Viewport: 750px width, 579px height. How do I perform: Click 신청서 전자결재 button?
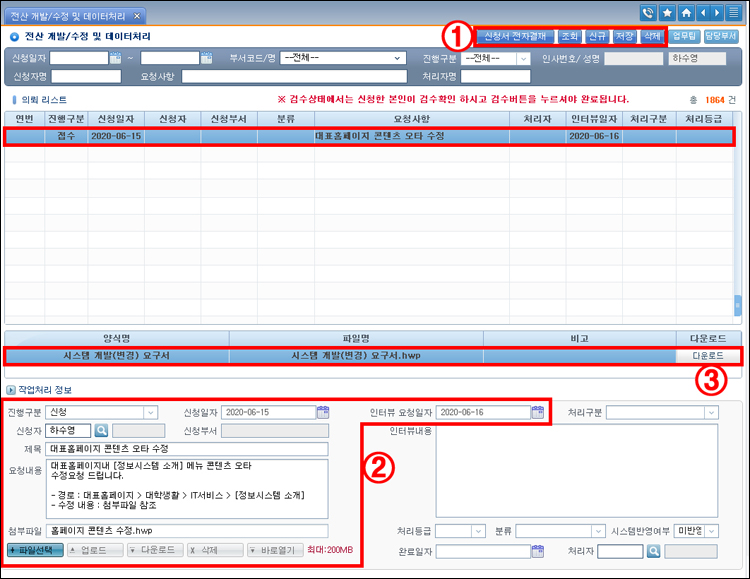[x=515, y=36]
